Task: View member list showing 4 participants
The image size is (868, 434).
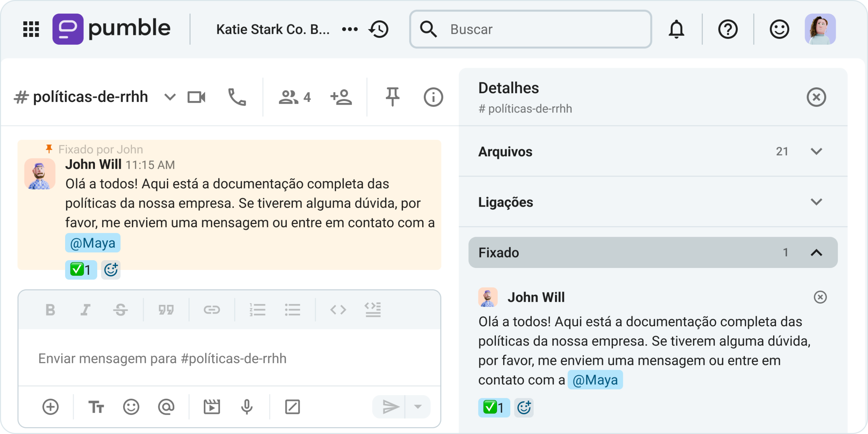Action: (x=294, y=97)
